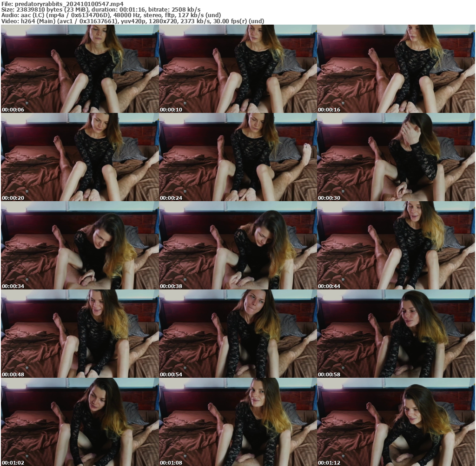Select the video codec details text
The width and height of the screenshot is (476, 466).
132,20
